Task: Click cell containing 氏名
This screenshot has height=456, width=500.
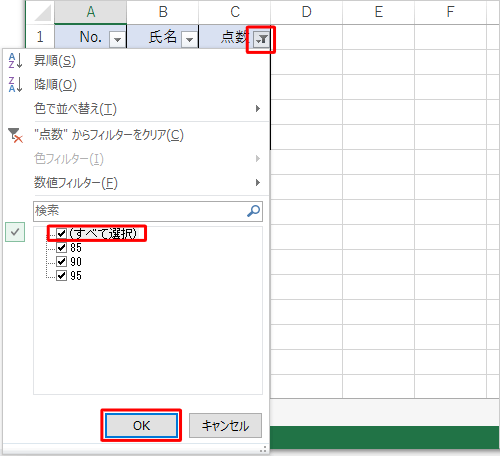Action: pyautogui.click(x=163, y=37)
